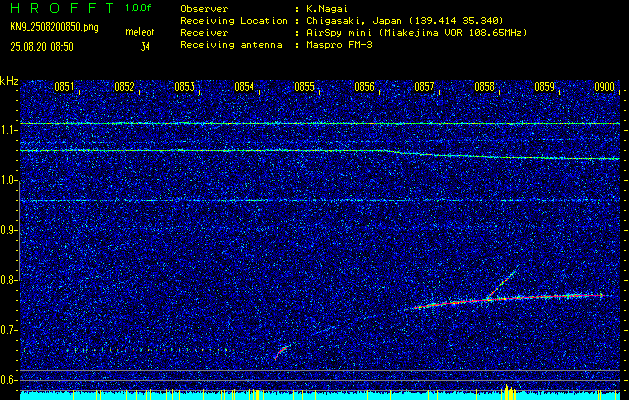This screenshot has height=400, width=629.
Task: Click the yellow "meteor" label
Action: coord(140,32)
